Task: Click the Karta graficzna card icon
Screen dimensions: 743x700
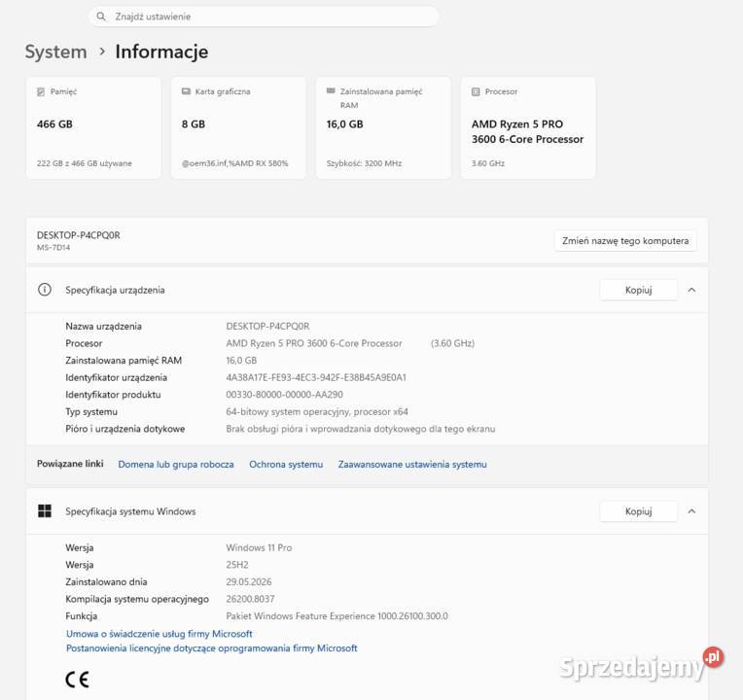Action: click(186, 91)
